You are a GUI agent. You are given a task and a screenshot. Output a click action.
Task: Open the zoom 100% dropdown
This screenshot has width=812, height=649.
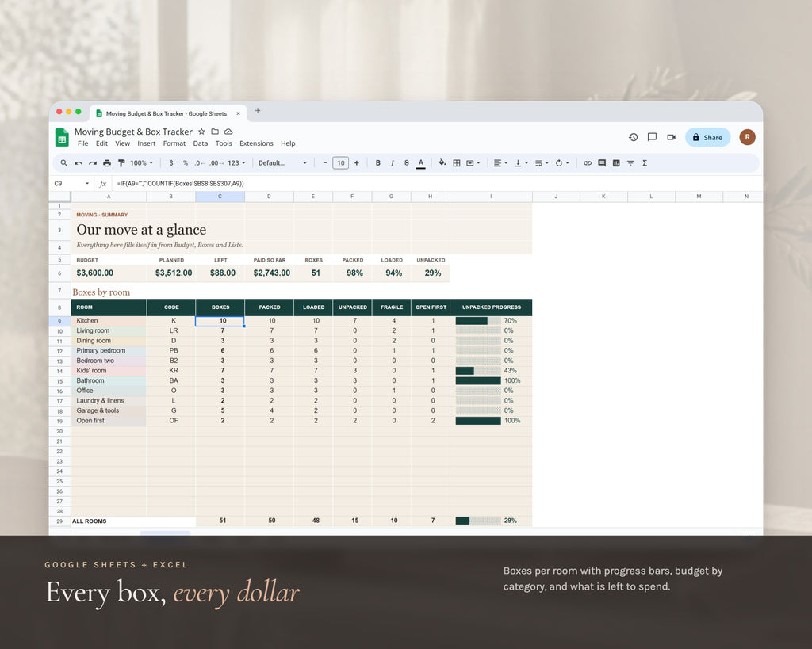(141, 163)
